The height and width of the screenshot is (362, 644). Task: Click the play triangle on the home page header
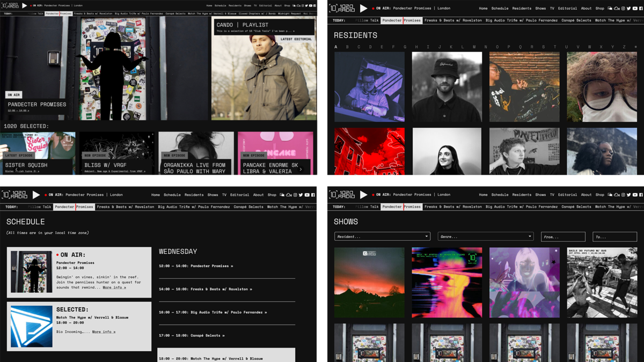[24, 5]
